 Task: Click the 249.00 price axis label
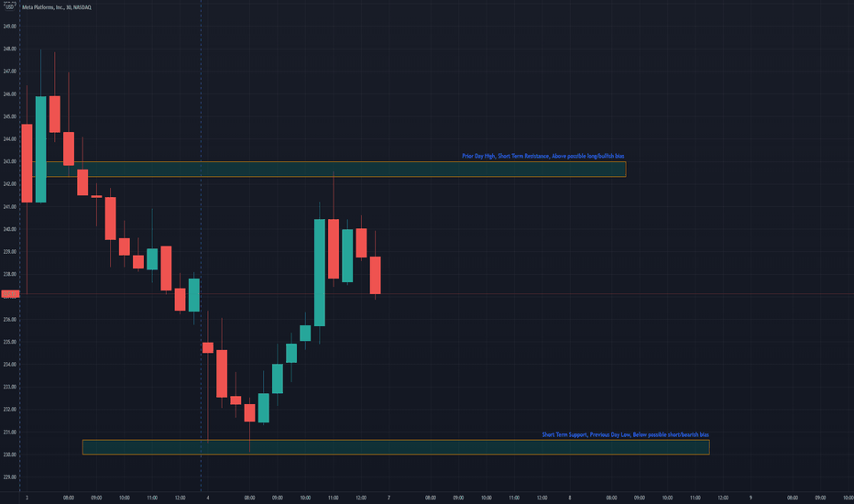[10, 27]
